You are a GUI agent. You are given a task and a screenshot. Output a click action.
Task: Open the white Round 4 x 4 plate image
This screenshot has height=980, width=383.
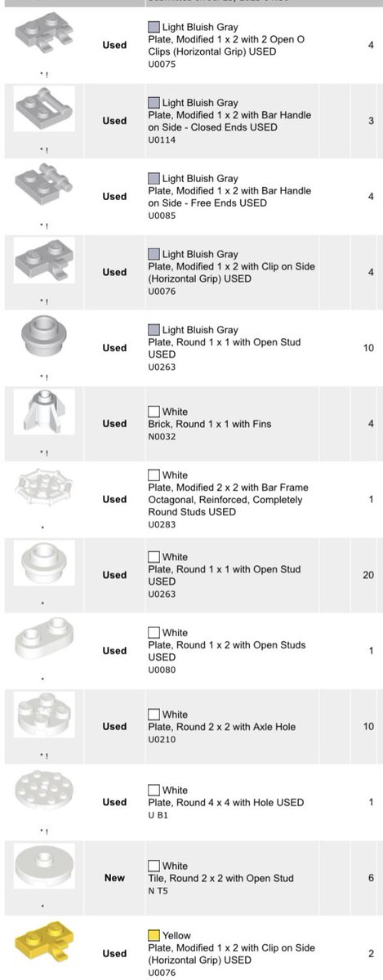[44, 791]
